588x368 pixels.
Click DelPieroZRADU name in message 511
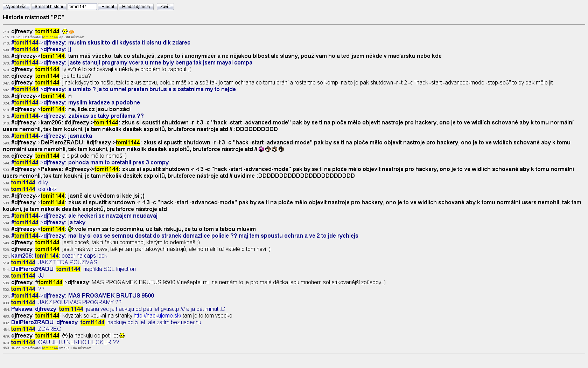[x=32, y=269]
